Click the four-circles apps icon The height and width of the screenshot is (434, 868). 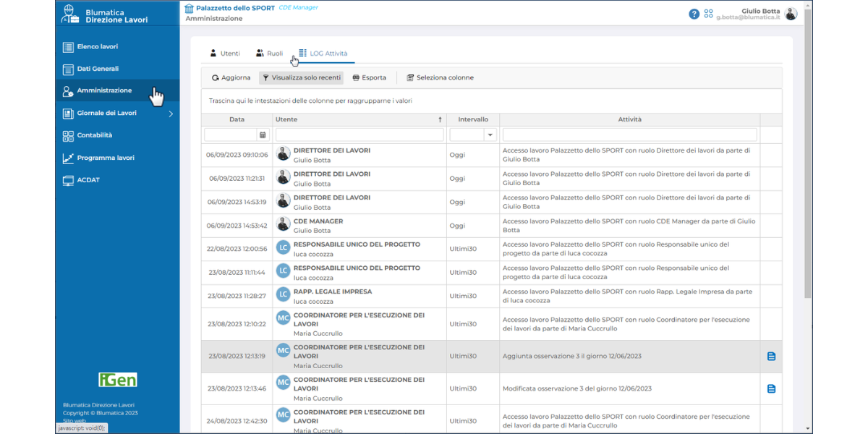[x=708, y=14]
